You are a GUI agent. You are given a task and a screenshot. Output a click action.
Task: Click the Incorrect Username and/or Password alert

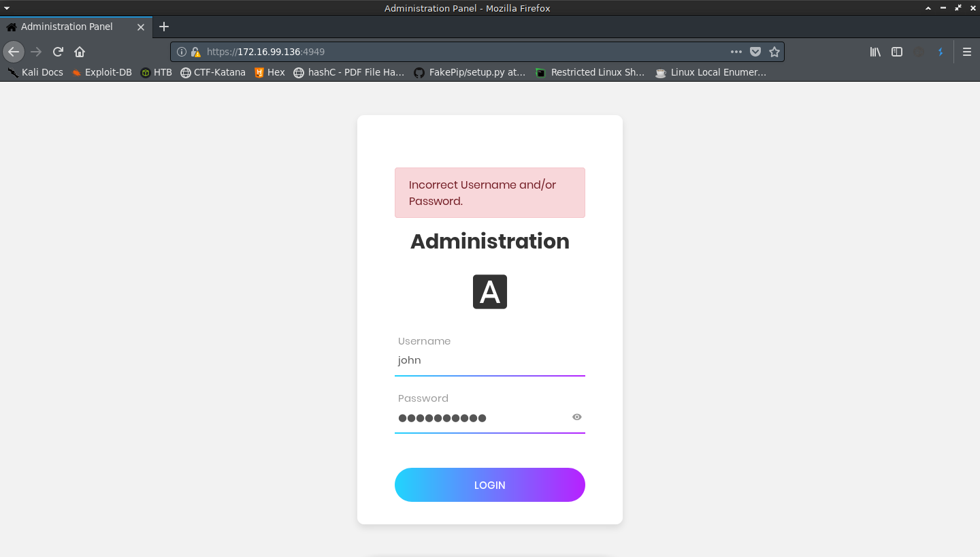(x=490, y=193)
